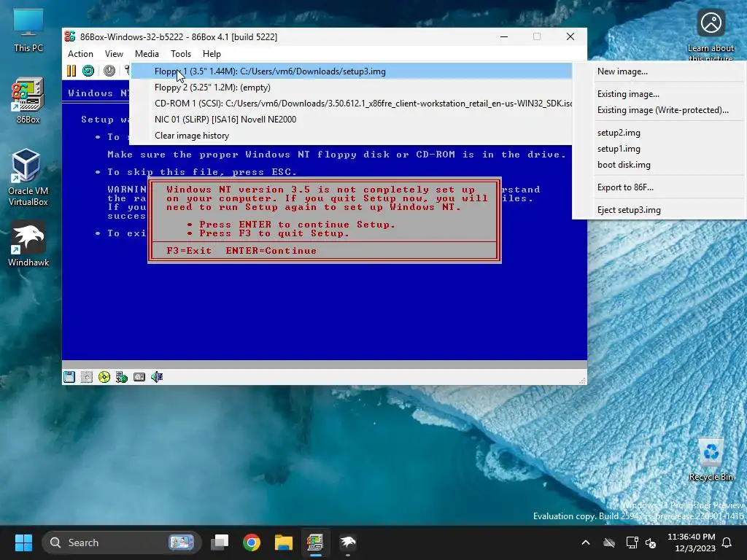The width and height of the screenshot is (747, 560).
Task: Select the This PC desktop icon
Action: 28,31
